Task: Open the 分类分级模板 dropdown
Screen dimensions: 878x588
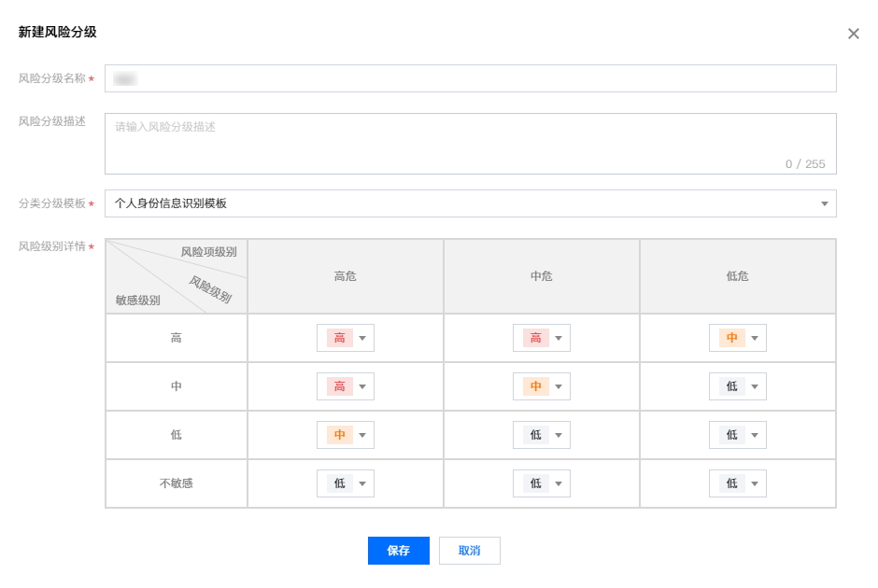Action: tap(470, 203)
